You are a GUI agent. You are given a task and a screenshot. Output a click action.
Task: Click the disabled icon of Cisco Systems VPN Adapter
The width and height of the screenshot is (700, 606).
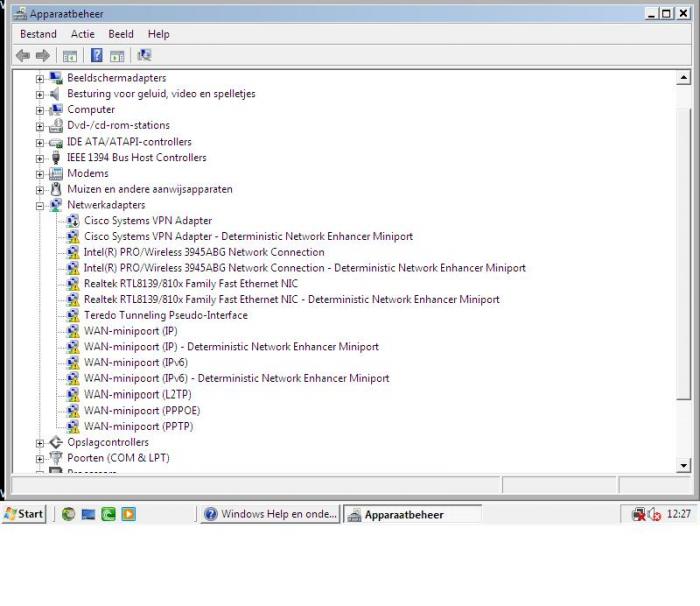(x=73, y=221)
